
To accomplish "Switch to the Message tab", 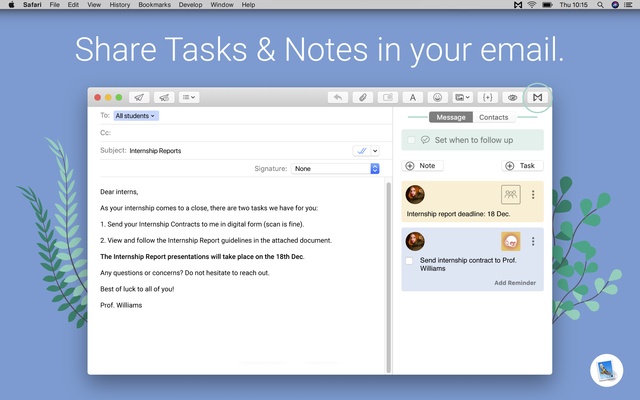I will (451, 117).
